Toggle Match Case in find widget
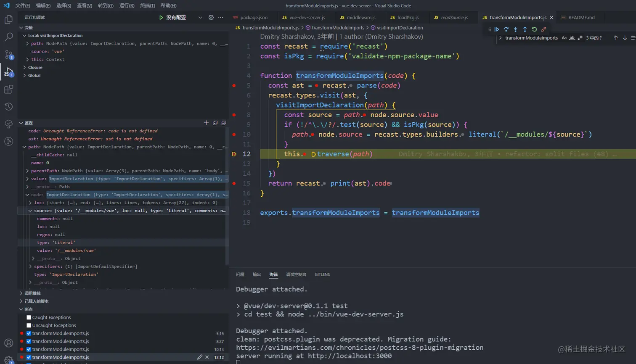Image resolution: width=636 pixels, height=364 pixels. (x=564, y=38)
